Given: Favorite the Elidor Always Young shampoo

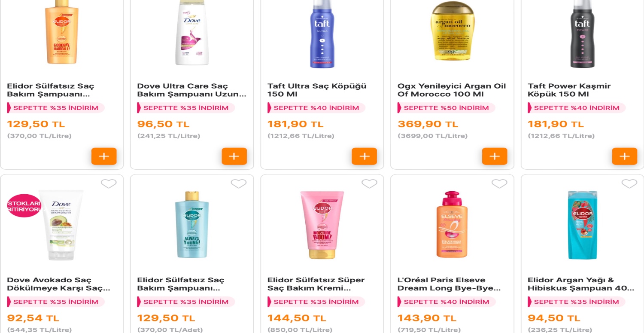Looking at the screenshot, I should (x=239, y=184).
